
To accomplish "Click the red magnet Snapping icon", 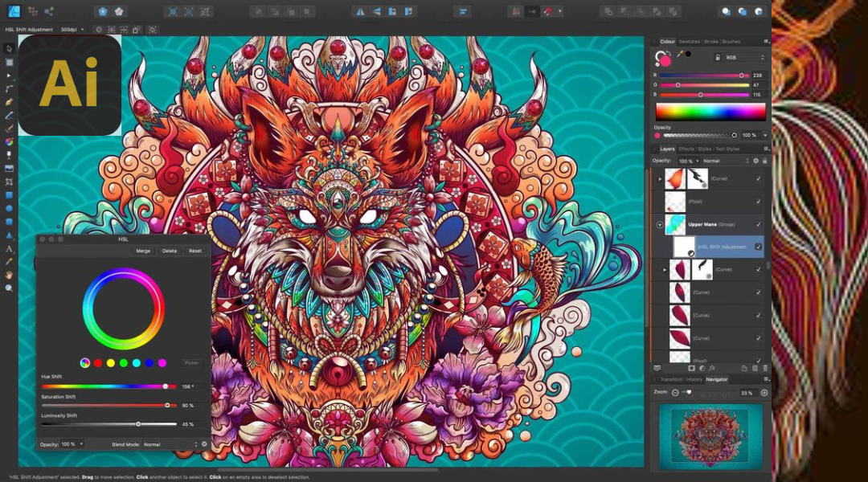I will click(x=548, y=11).
